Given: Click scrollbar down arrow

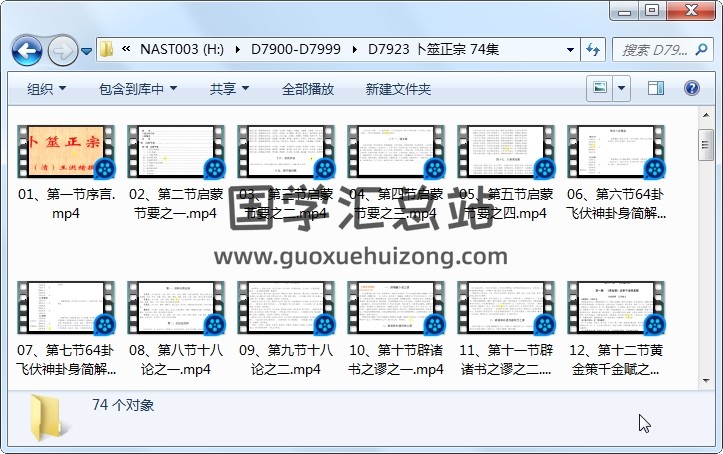Looking at the screenshot, I should click(x=706, y=381).
